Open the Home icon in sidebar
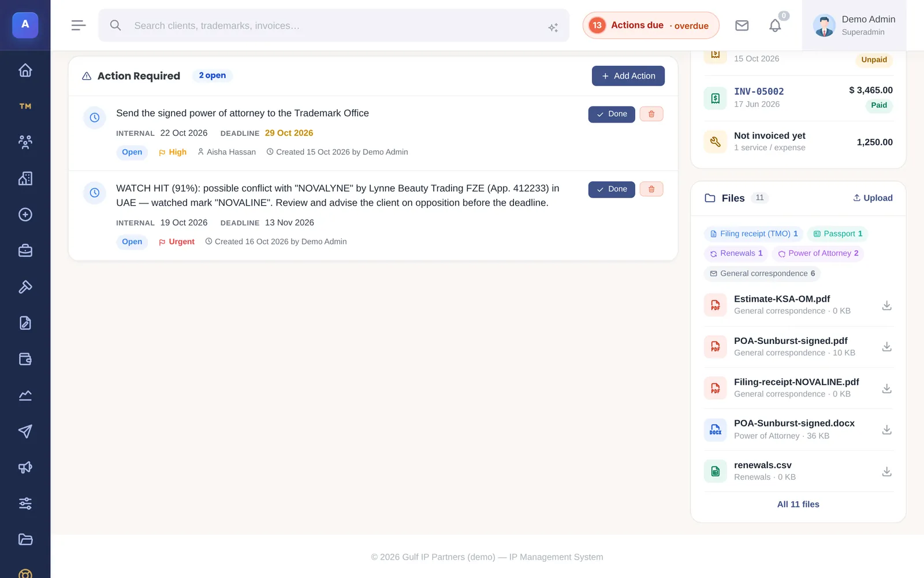 [25, 71]
